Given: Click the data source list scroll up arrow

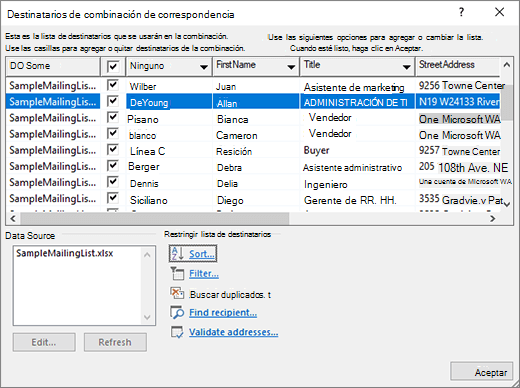Looking at the screenshot, I should (147, 255).
